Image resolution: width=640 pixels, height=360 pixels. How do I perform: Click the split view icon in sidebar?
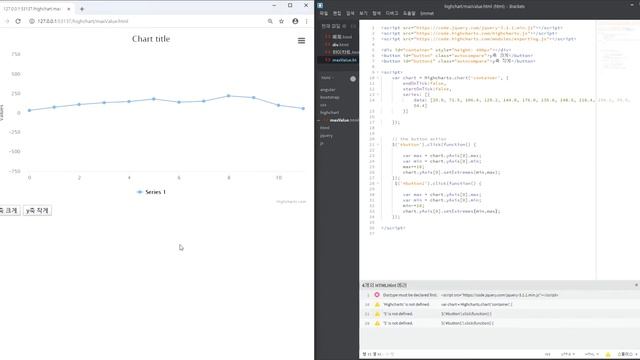(353, 26)
